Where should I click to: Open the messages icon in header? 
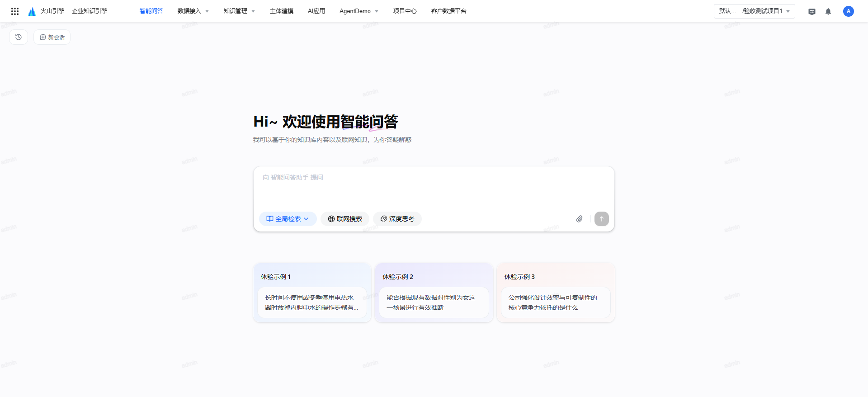812,11
